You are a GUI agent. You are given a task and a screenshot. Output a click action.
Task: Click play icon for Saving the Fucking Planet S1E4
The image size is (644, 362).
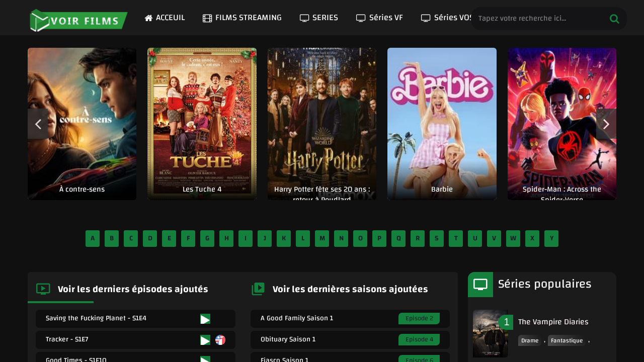point(205,319)
